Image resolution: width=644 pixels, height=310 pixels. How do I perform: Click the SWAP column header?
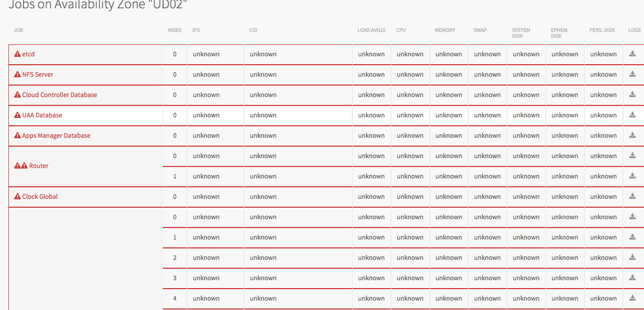click(x=480, y=30)
